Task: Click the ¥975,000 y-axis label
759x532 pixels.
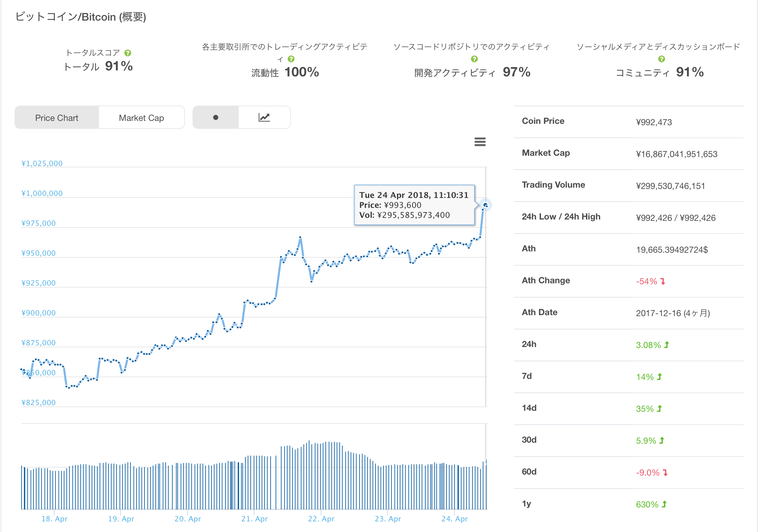Action: (x=39, y=223)
